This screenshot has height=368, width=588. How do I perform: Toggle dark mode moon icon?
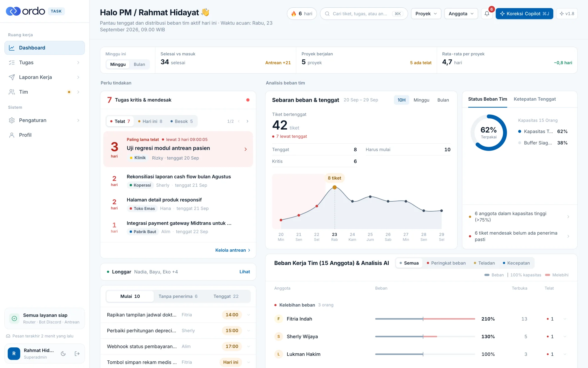tap(63, 354)
